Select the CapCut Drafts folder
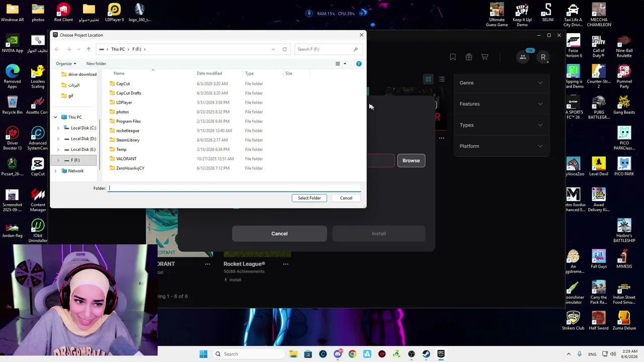The height and width of the screenshot is (362, 644). coord(129,93)
